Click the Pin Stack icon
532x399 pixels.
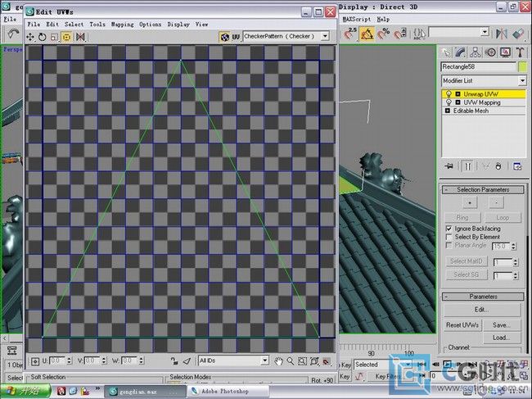point(449,166)
